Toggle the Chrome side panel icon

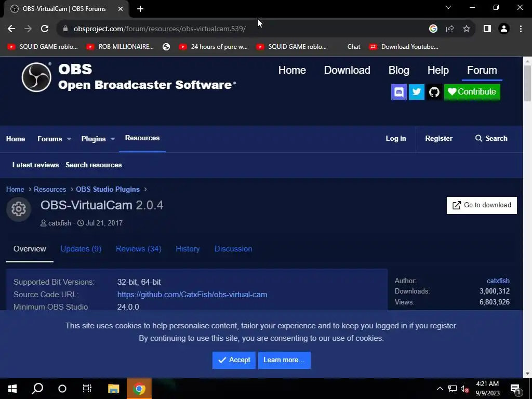click(487, 29)
